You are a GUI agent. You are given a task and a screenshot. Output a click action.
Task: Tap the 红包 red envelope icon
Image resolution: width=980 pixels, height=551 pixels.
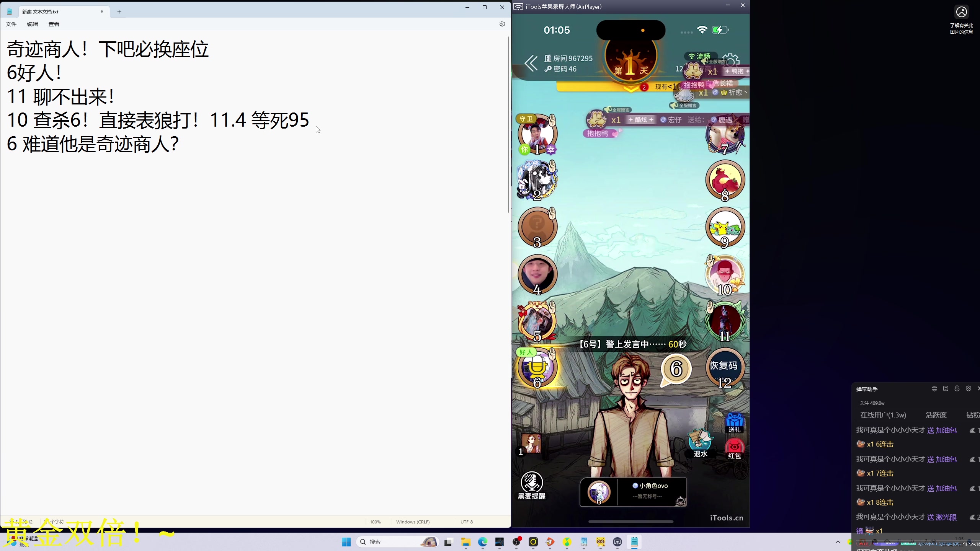734,449
